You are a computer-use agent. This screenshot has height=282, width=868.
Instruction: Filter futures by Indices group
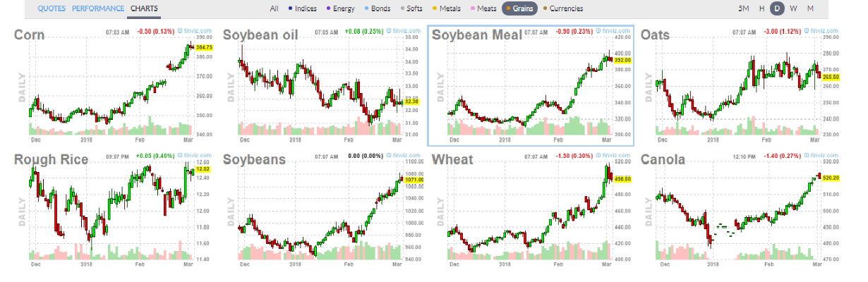[x=301, y=9]
